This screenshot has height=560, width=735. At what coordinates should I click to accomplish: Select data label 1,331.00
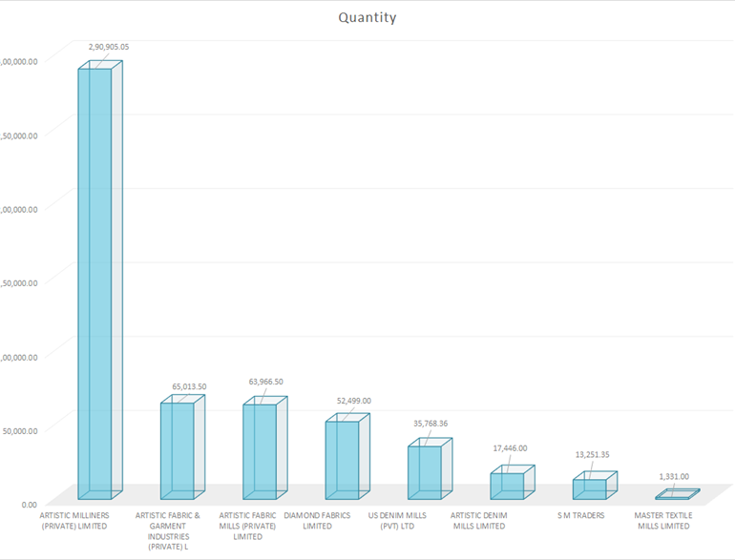[x=674, y=477]
